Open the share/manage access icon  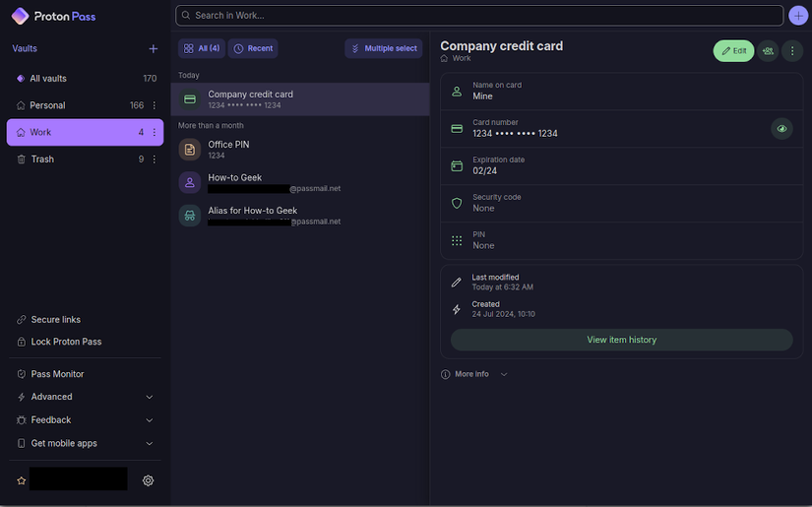pos(768,50)
